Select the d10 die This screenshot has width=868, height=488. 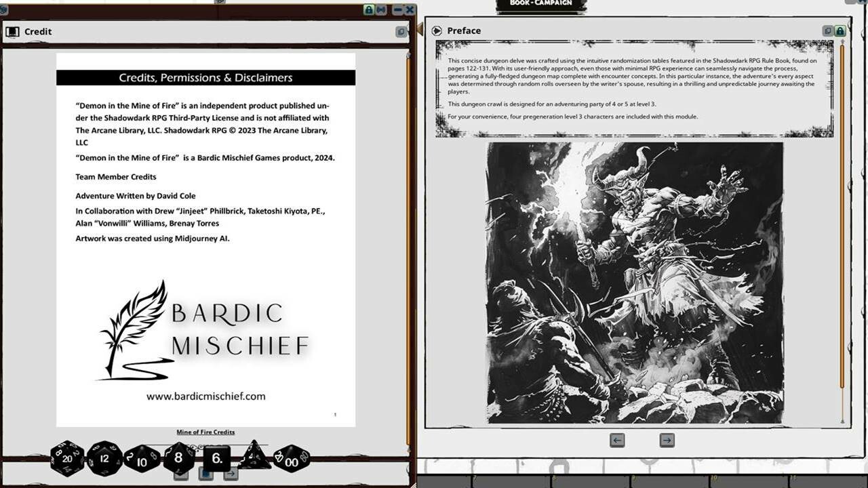(142, 460)
